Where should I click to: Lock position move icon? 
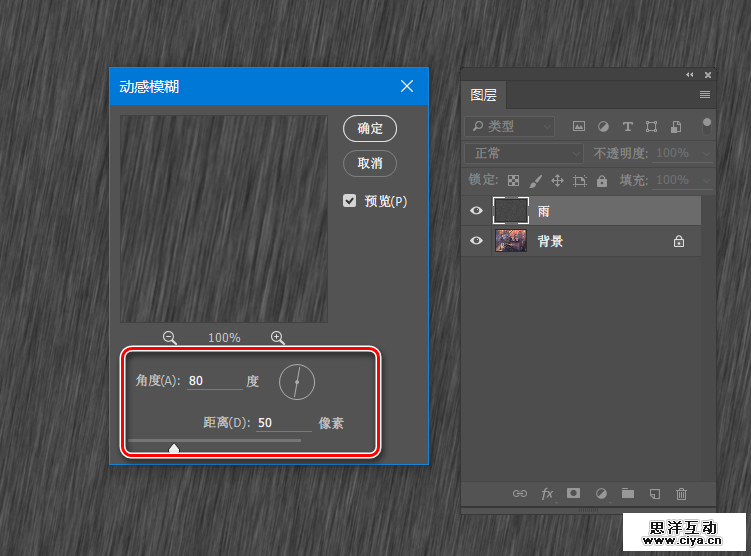pos(557,181)
